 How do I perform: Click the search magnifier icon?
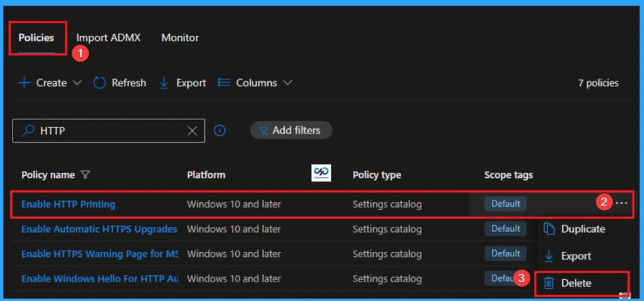tap(28, 131)
